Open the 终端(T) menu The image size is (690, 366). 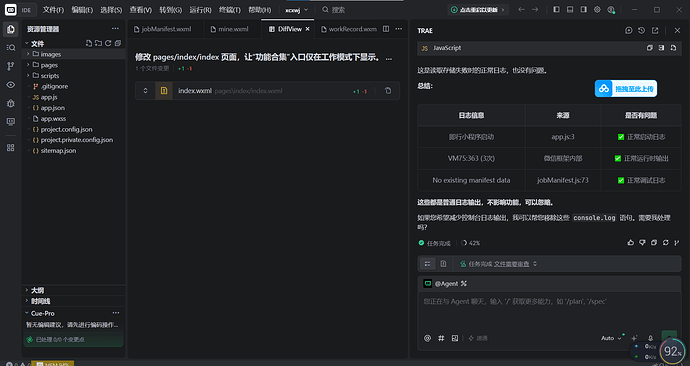pyautogui.click(x=230, y=10)
